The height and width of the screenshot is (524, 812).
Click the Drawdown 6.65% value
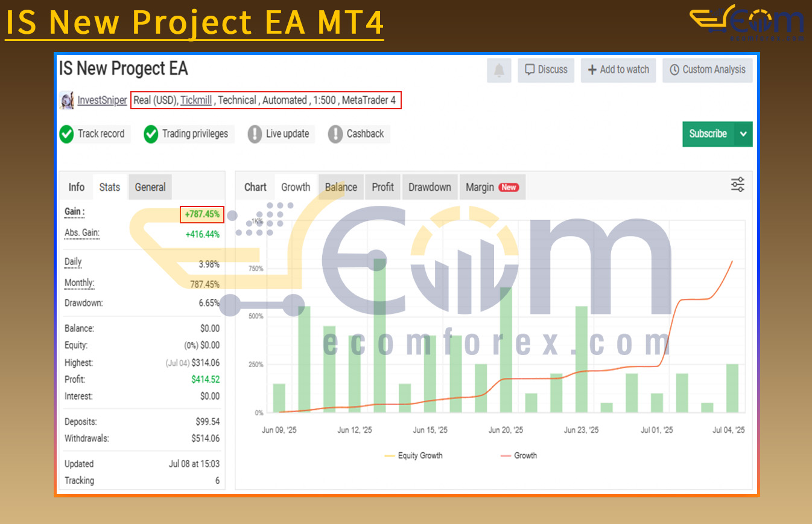209,303
